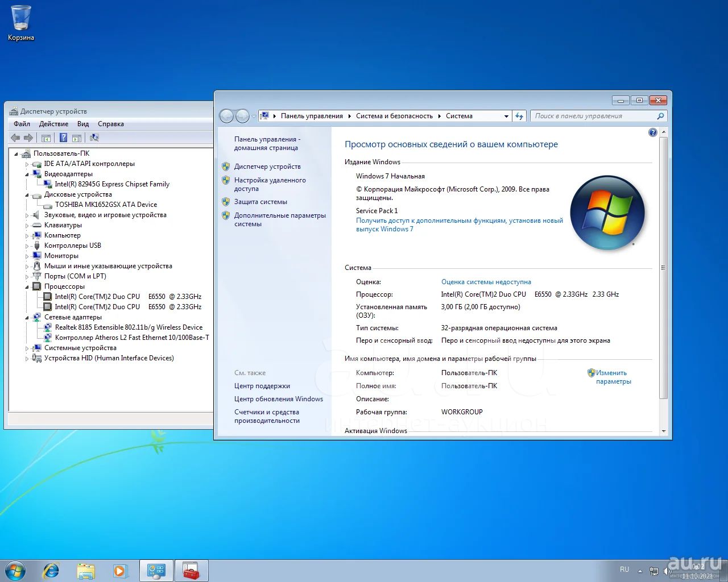Click Панель управления breadcrumb in address bar
This screenshot has width=728, height=582.
click(312, 116)
